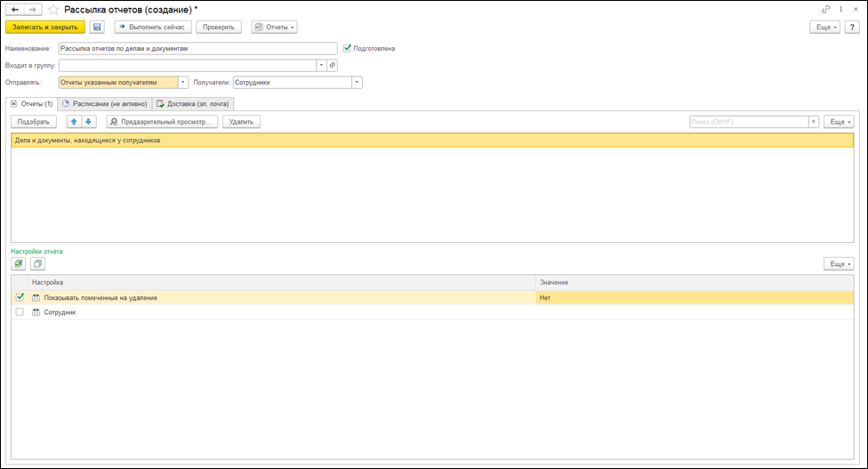Add form to favorites star
This screenshot has height=469, width=868.
[53, 10]
